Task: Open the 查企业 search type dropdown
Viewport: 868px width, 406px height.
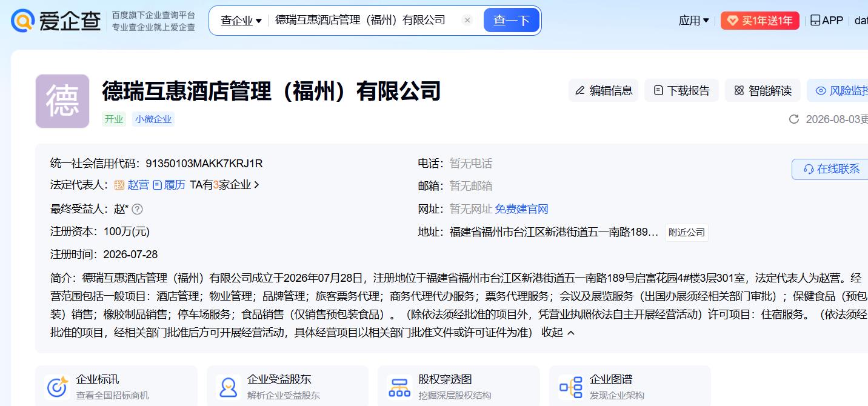Action: [241, 21]
